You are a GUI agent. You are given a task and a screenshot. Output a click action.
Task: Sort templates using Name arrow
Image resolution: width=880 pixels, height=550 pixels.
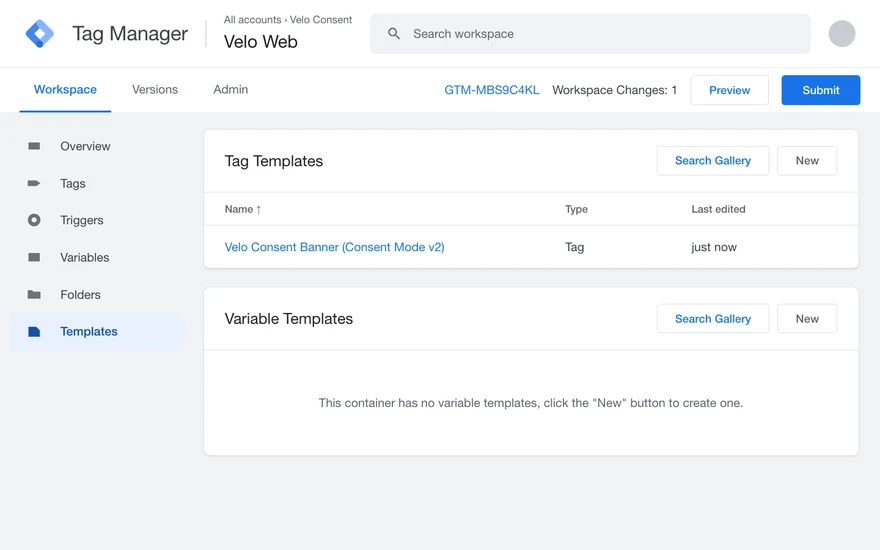pyautogui.click(x=259, y=209)
